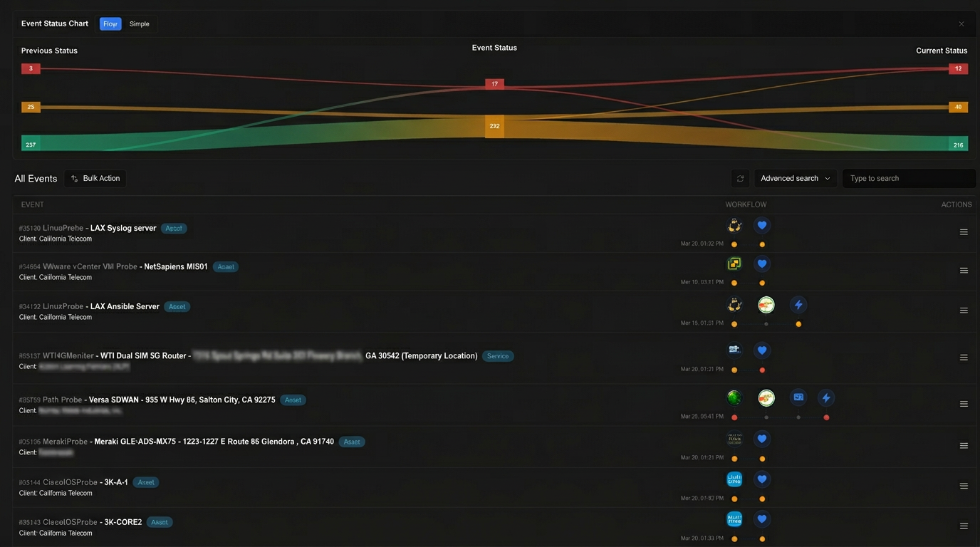This screenshot has width=980, height=547.
Task: Click the Bulk Action button
Action: click(x=95, y=179)
